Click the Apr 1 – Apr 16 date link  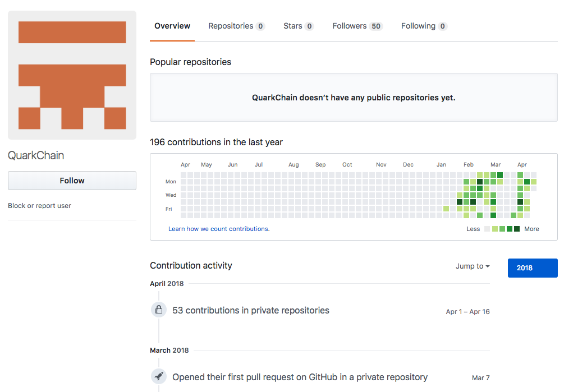tap(467, 311)
